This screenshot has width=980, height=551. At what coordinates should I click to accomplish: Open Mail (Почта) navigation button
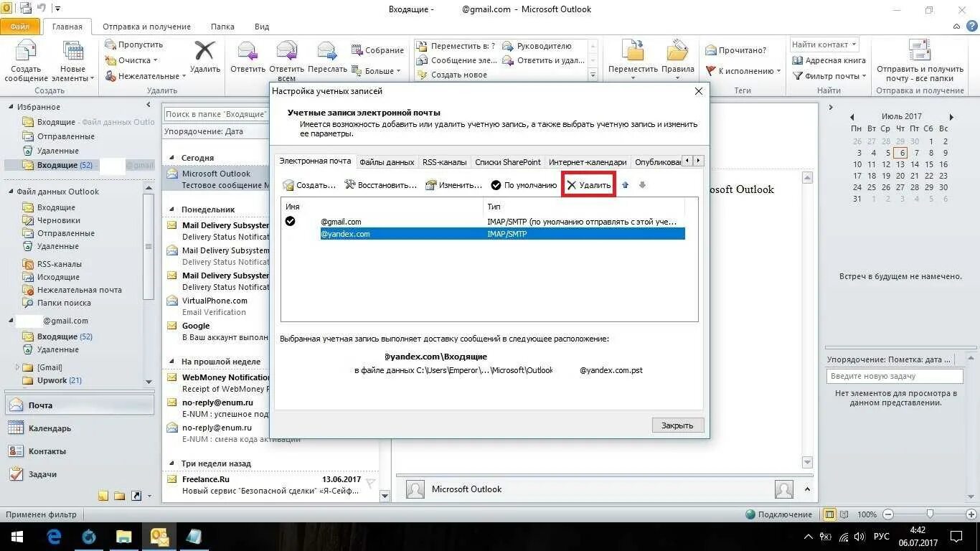(80, 405)
